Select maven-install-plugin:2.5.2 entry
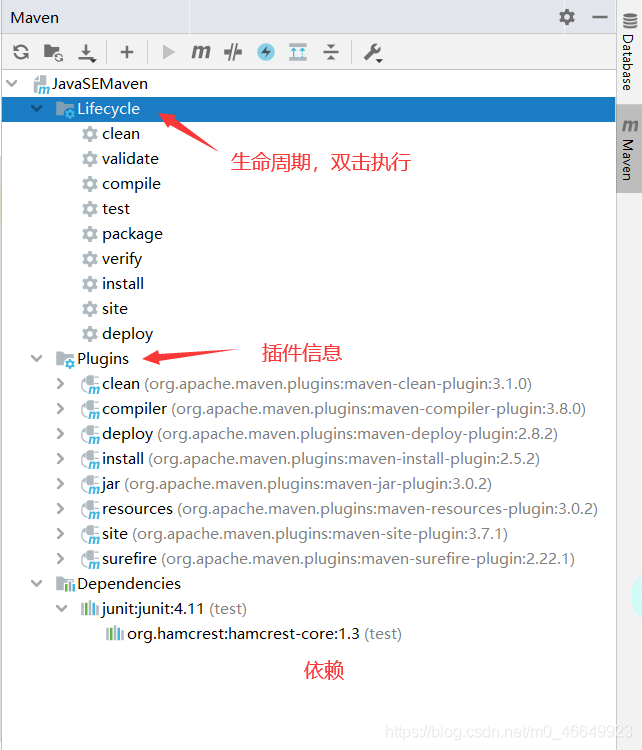The height and width of the screenshot is (750, 642). tap(310, 459)
